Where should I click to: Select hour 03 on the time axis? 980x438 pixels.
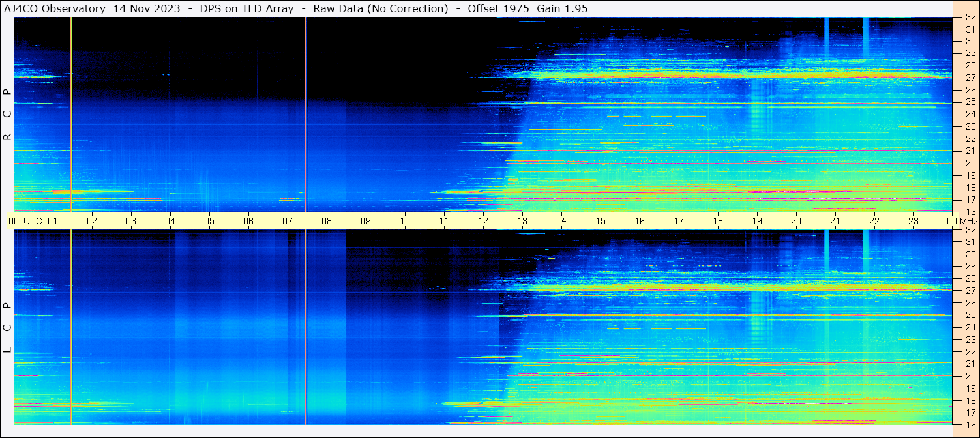pyautogui.click(x=131, y=221)
